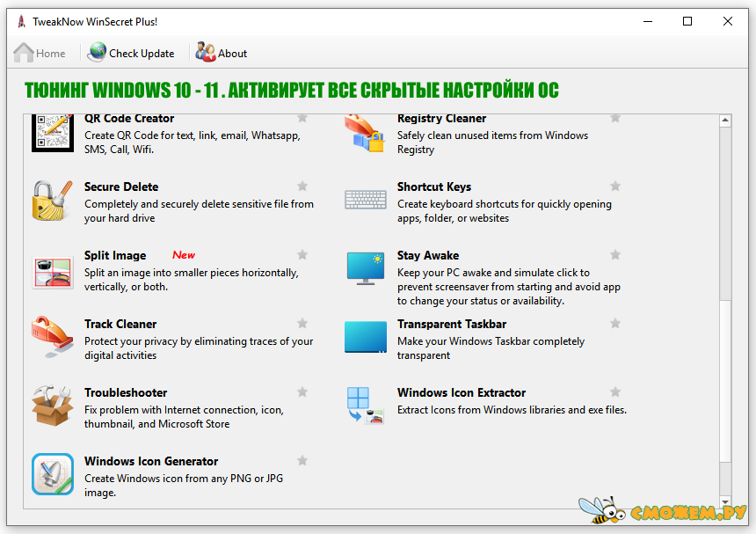The image size is (756, 534).
Task: Click the Registry Cleaner vacuum icon
Action: coord(365,134)
